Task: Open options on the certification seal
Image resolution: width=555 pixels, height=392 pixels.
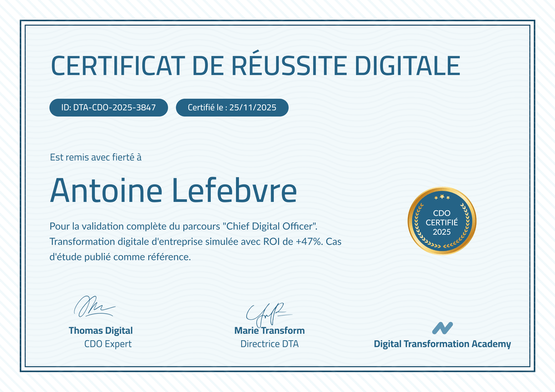Action: click(x=441, y=221)
